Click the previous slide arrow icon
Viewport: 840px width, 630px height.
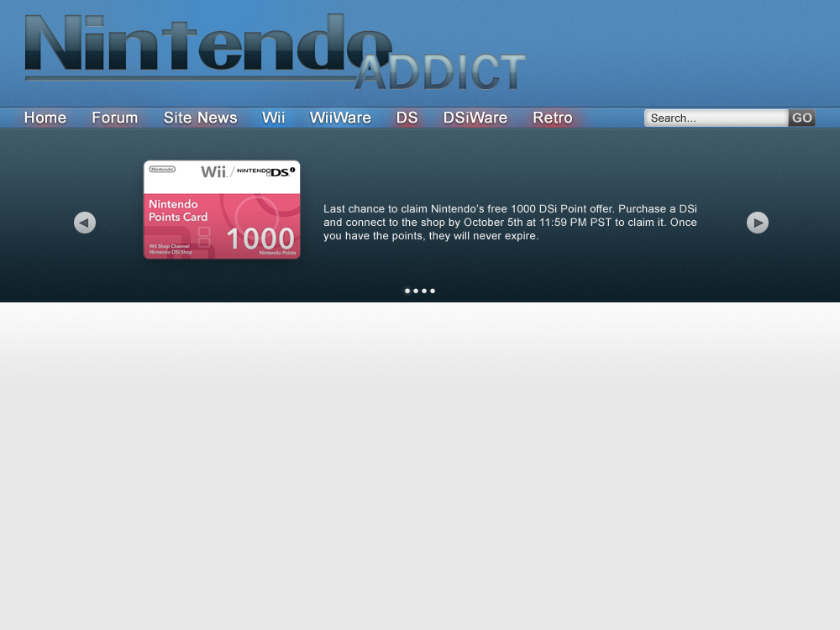(x=85, y=223)
